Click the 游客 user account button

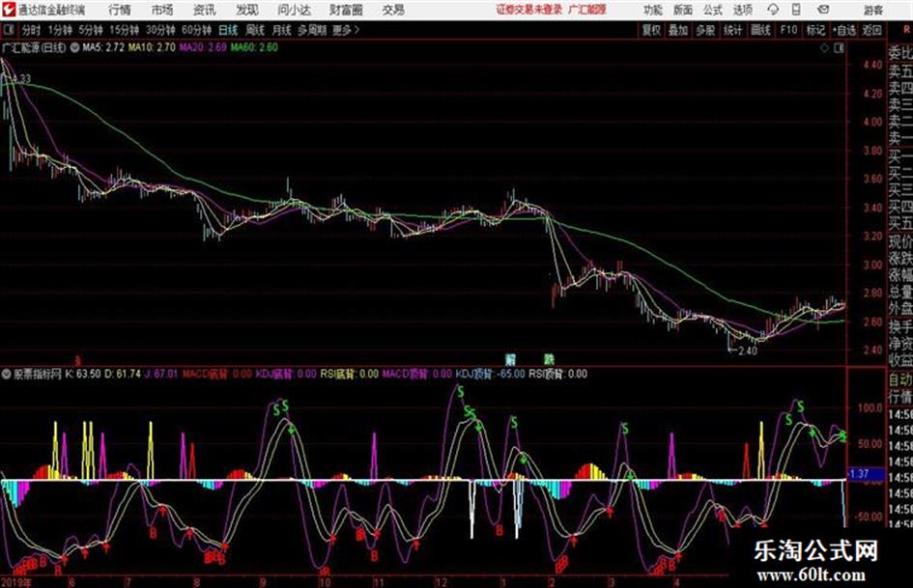coord(872,10)
